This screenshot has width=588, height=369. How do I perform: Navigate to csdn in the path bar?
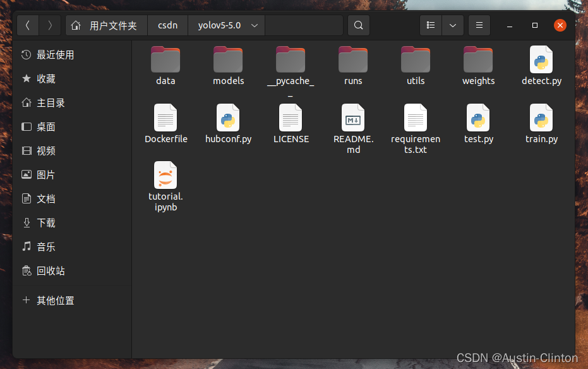167,25
